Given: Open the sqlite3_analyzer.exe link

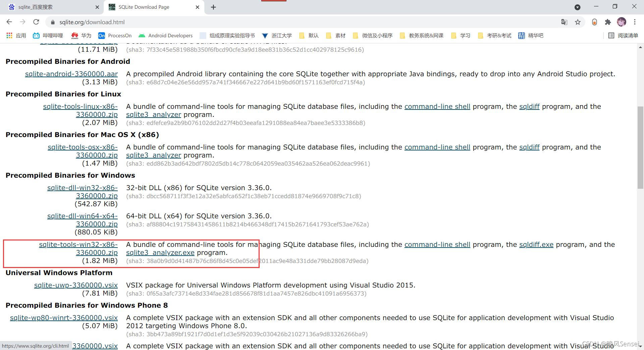Looking at the screenshot, I should (160, 253).
